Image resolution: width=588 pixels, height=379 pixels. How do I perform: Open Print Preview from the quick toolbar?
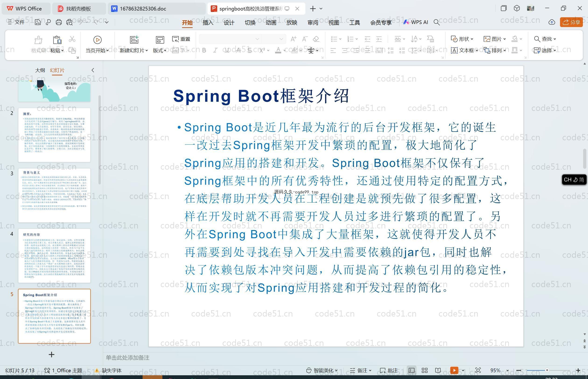70,22
